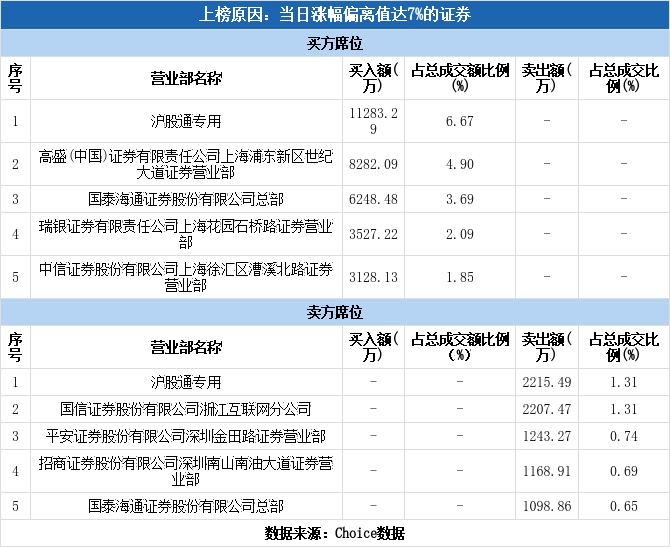Click ratio value 4.90

(460, 164)
